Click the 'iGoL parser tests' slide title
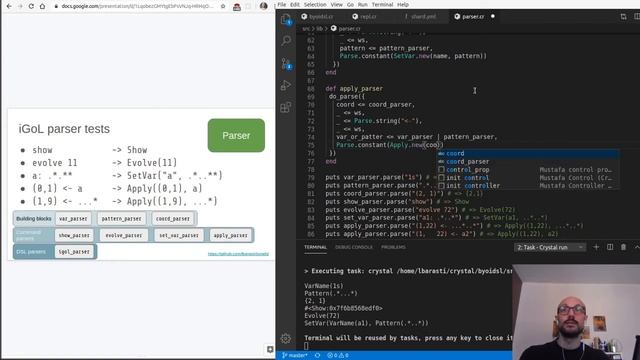 [x=64, y=129]
